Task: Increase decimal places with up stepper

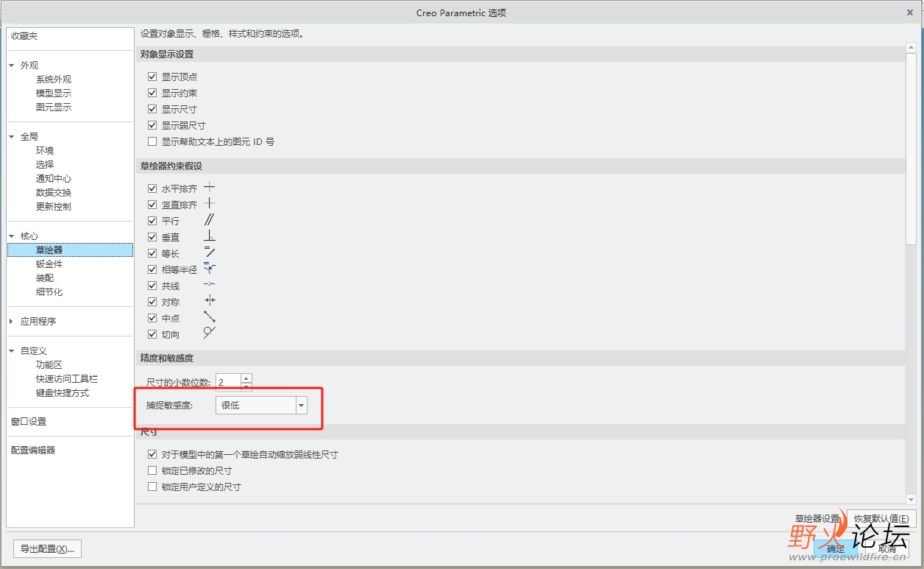Action: [x=246, y=378]
